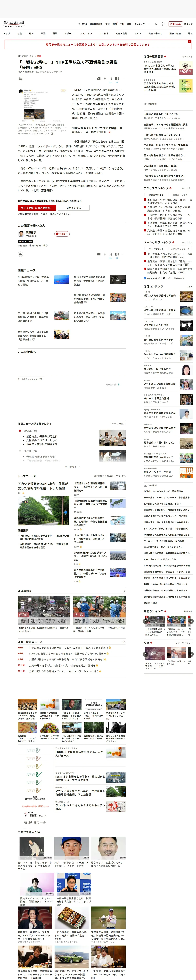Open 記事ページ link in social ranking
196x980 pixels.
[x=179, y=278]
